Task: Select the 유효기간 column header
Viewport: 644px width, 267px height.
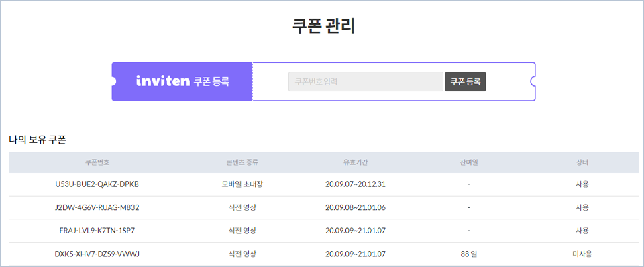Action: (x=356, y=162)
